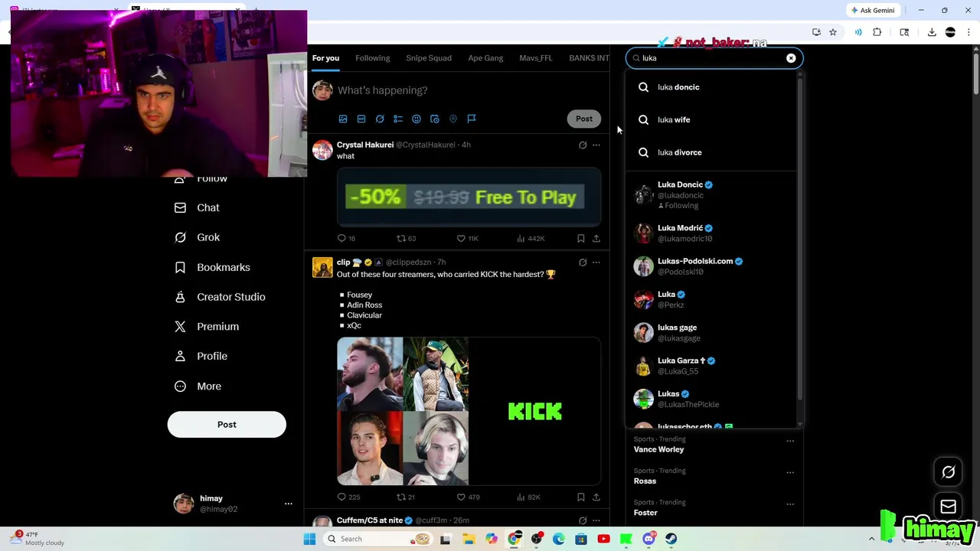Ask Grok about the clippedszn post
980x551 pixels.
tap(583, 262)
